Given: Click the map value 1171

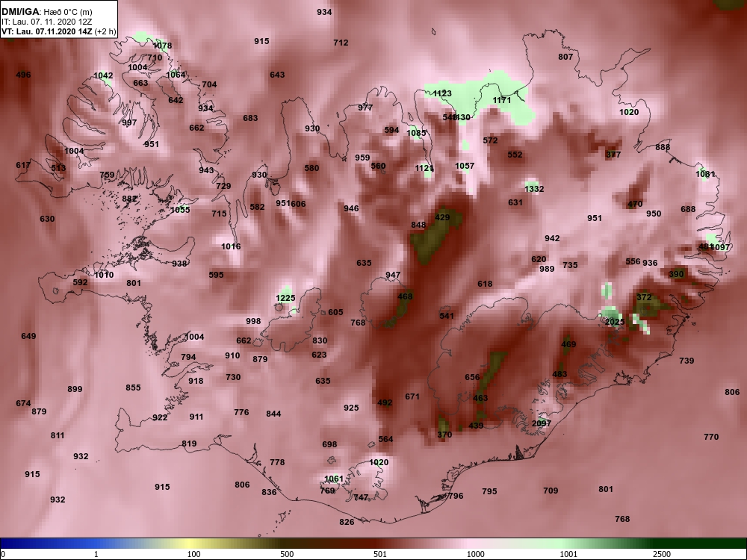Looking at the screenshot, I should [502, 100].
